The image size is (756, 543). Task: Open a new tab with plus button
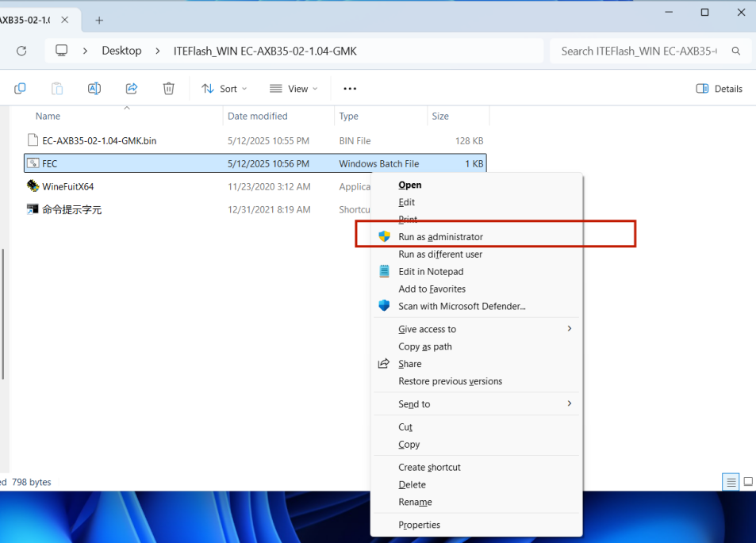(x=99, y=21)
